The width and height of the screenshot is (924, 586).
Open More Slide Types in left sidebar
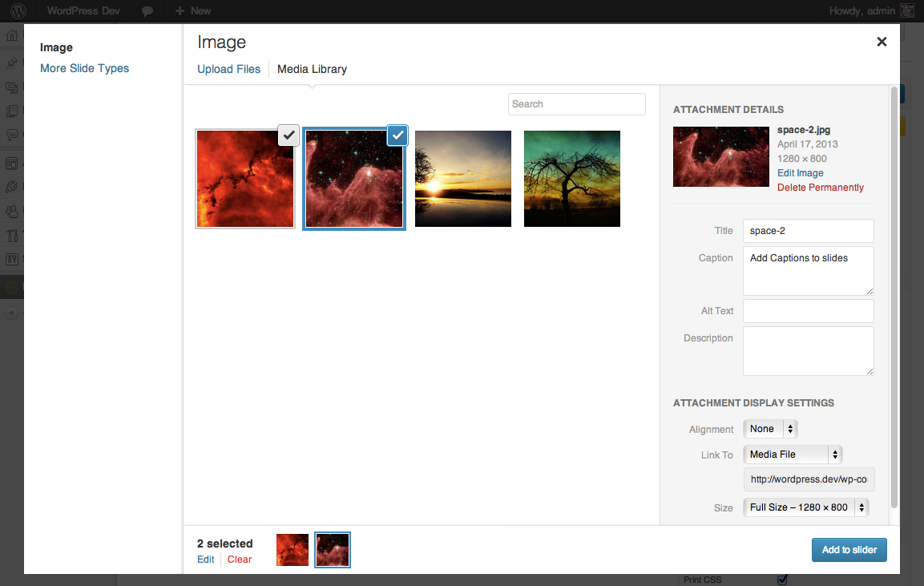point(84,68)
